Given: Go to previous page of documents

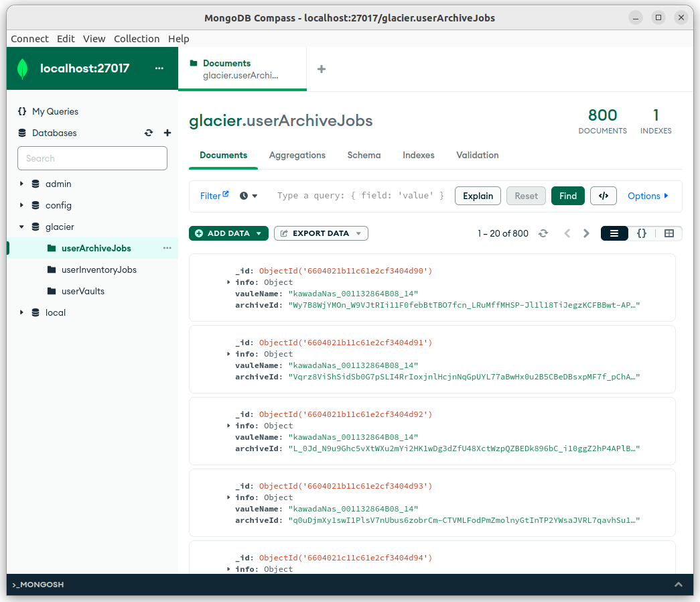Looking at the screenshot, I should 567,233.
